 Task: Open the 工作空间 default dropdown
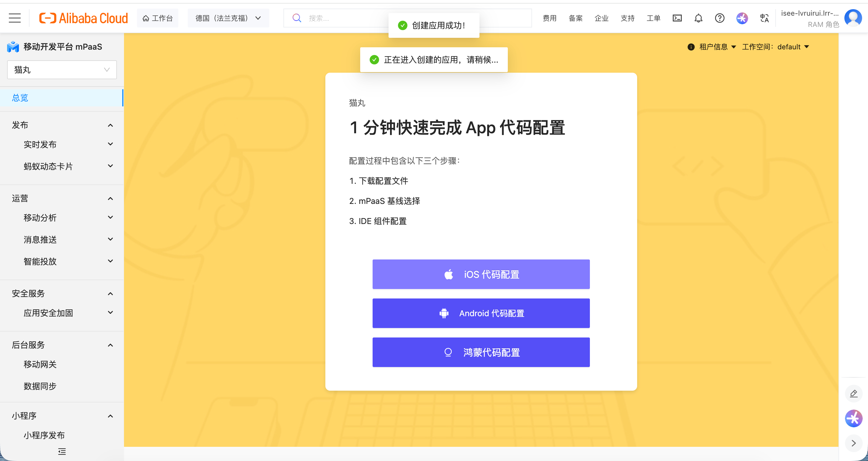tap(775, 47)
